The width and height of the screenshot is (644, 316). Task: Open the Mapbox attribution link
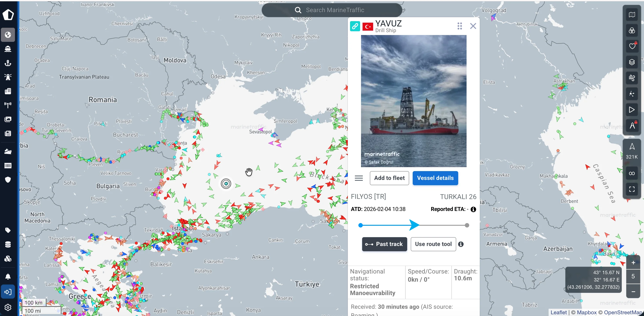pos(586,312)
